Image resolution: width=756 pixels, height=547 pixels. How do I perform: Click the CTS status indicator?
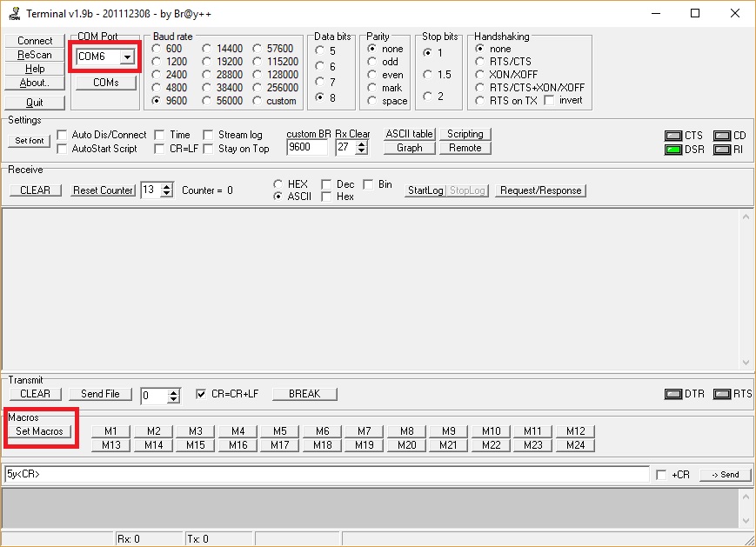point(672,136)
